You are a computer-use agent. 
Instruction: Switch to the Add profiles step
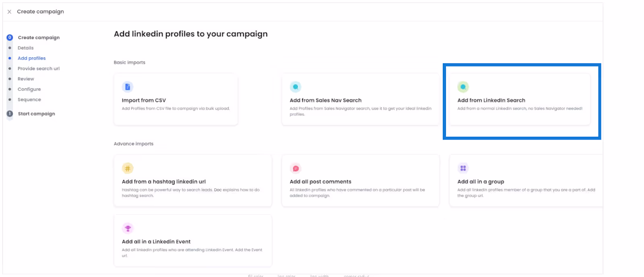(x=31, y=58)
